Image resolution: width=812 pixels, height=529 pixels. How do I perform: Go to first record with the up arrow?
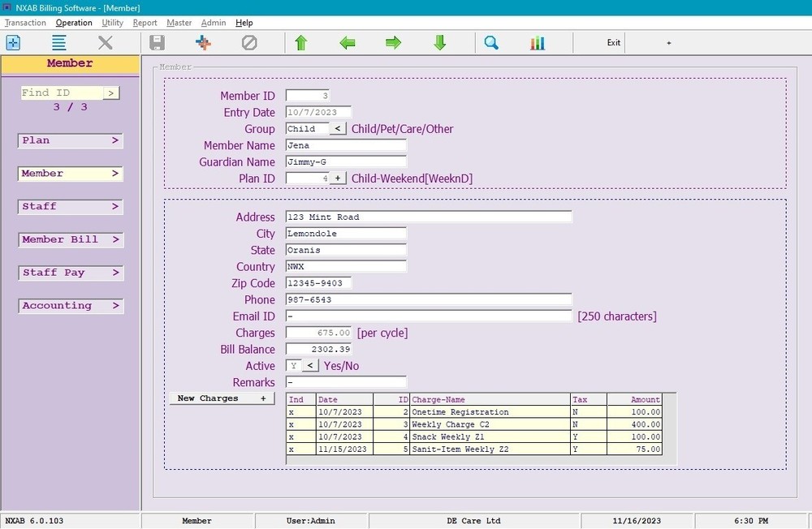point(301,43)
